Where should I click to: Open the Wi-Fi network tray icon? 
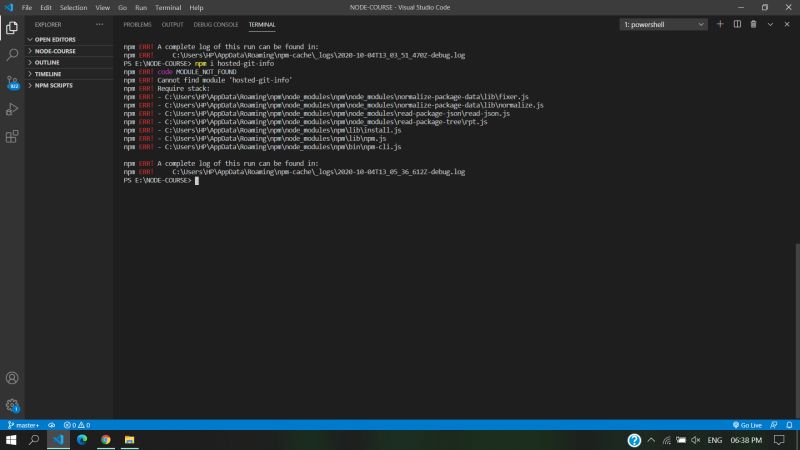666,440
